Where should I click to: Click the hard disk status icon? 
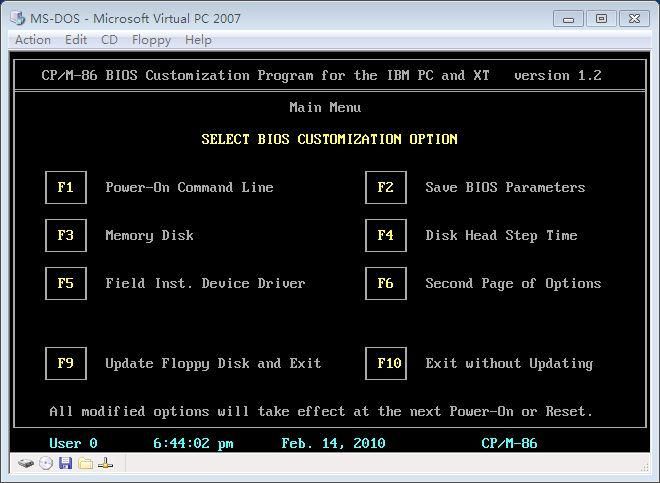click(x=26, y=464)
